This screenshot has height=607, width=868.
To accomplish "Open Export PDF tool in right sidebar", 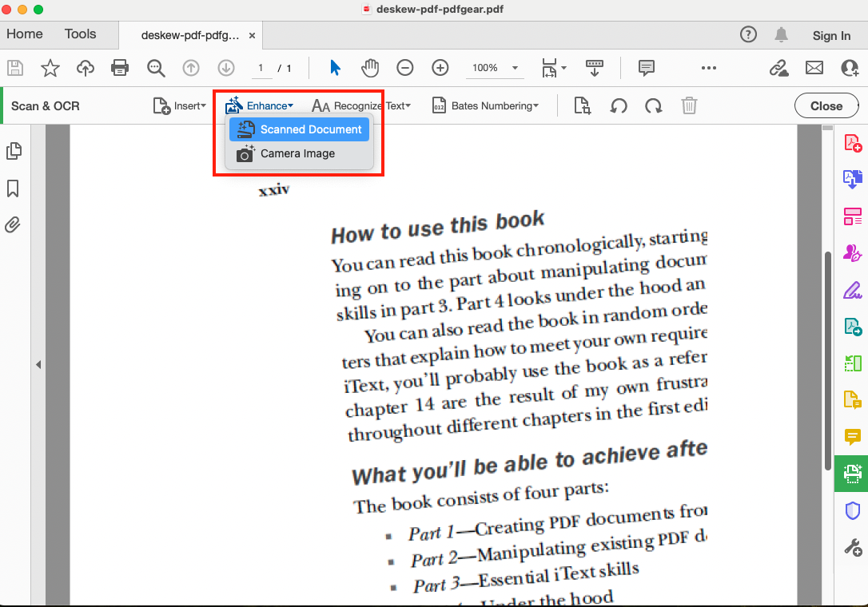I will (x=853, y=327).
